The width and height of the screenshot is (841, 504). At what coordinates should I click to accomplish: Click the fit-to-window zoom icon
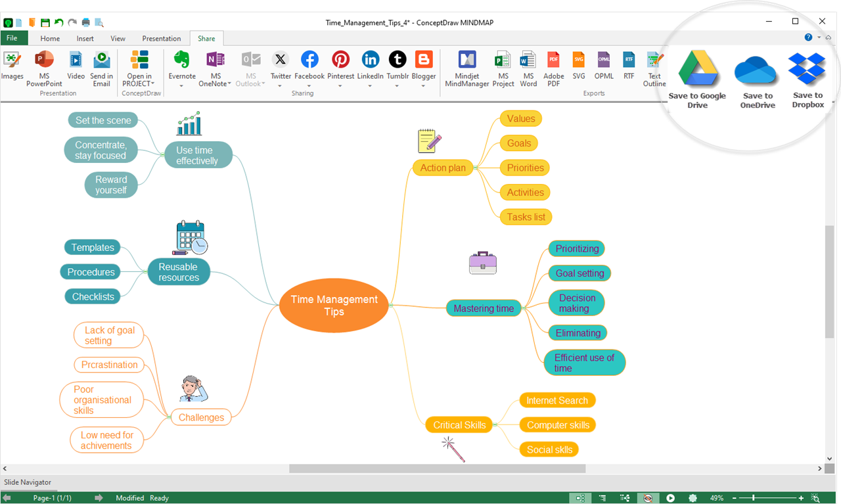(815, 498)
